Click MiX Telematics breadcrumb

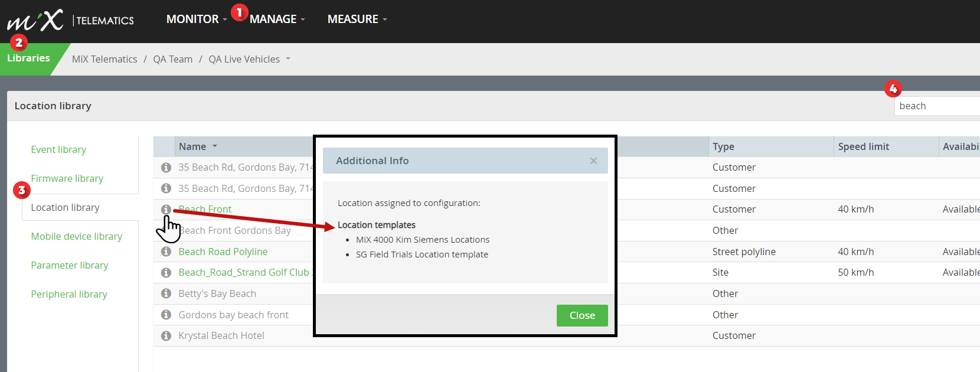(x=104, y=60)
